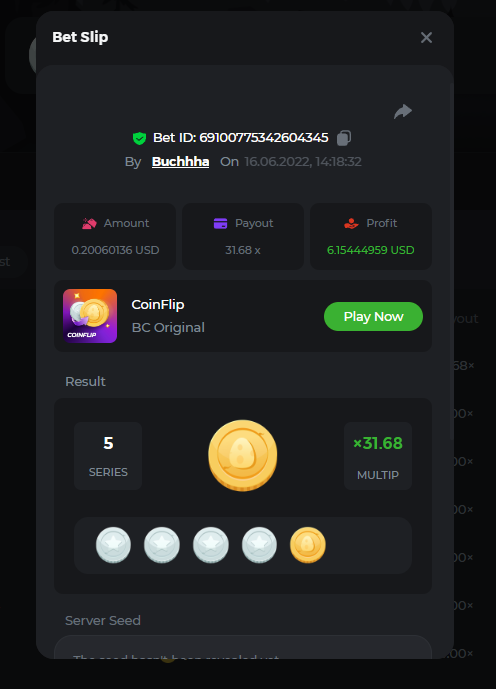Image resolution: width=496 pixels, height=689 pixels.
Task: Open the CoinFlip game thumbnail
Action: pyautogui.click(x=90, y=316)
